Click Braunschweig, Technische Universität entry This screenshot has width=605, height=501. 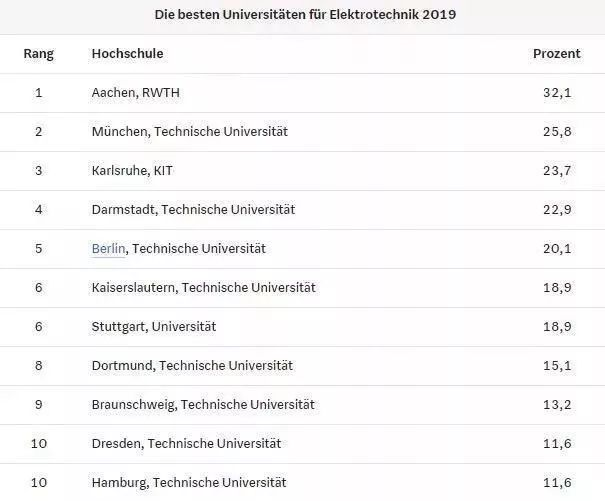coord(203,405)
